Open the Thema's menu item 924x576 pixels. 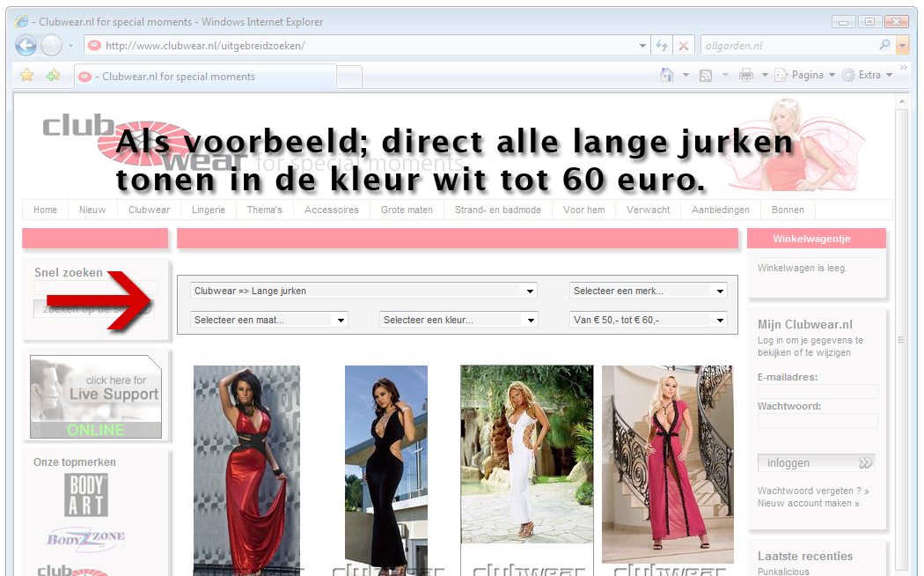coord(265,210)
